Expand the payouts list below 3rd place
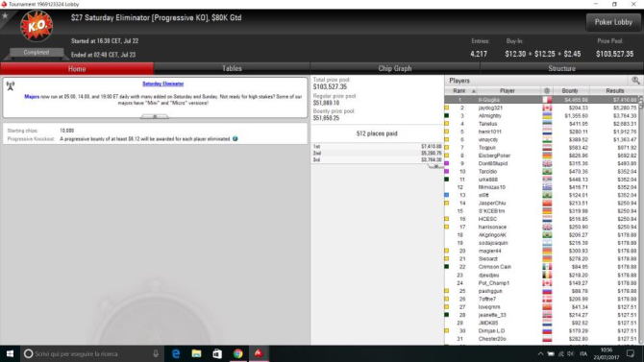 click(435, 166)
